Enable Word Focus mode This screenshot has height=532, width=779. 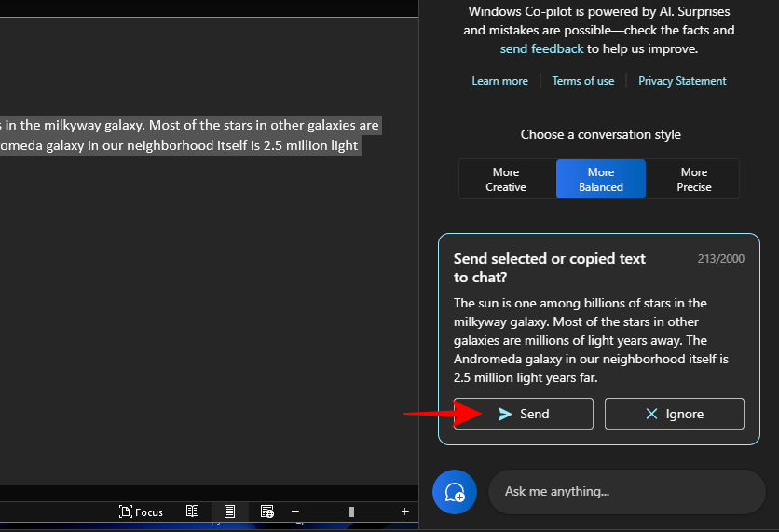141,512
